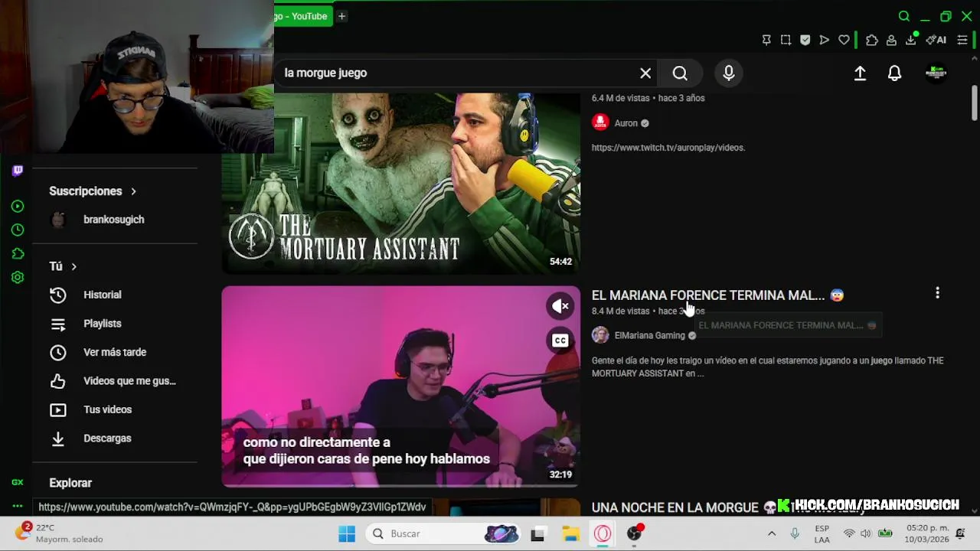The width and height of the screenshot is (980, 551).
Task: Add page to bookmarks with heart icon
Action: tap(844, 40)
